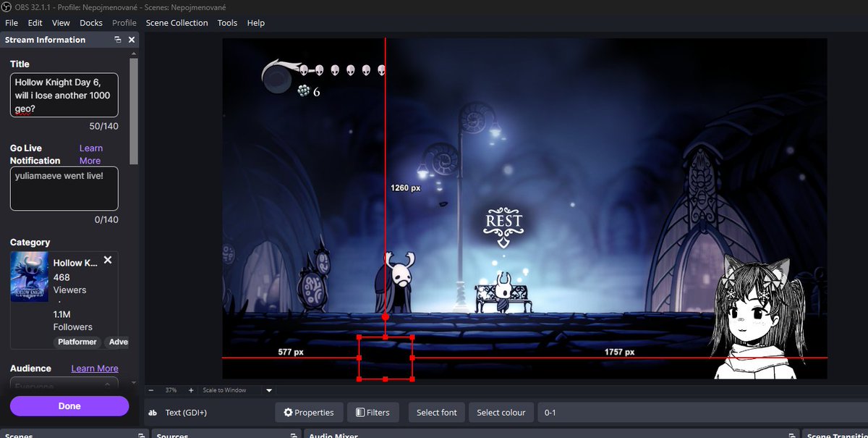Open the Scene Collection menu
Image resolution: width=868 pixels, height=438 pixels.
click(x=176, y=23)
